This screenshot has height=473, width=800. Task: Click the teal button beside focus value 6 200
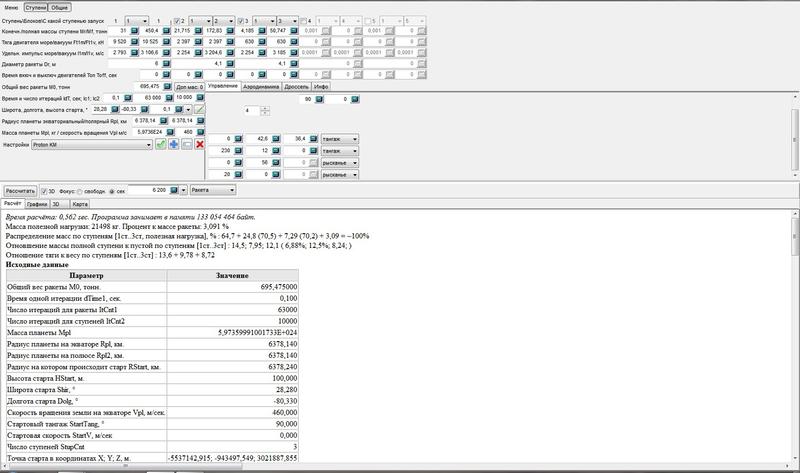174,190
